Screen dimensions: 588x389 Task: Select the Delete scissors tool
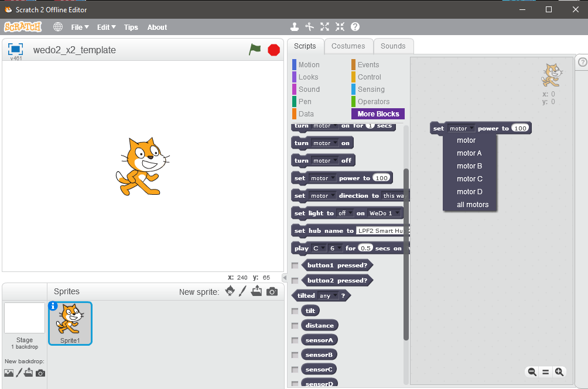click(309, 27)
